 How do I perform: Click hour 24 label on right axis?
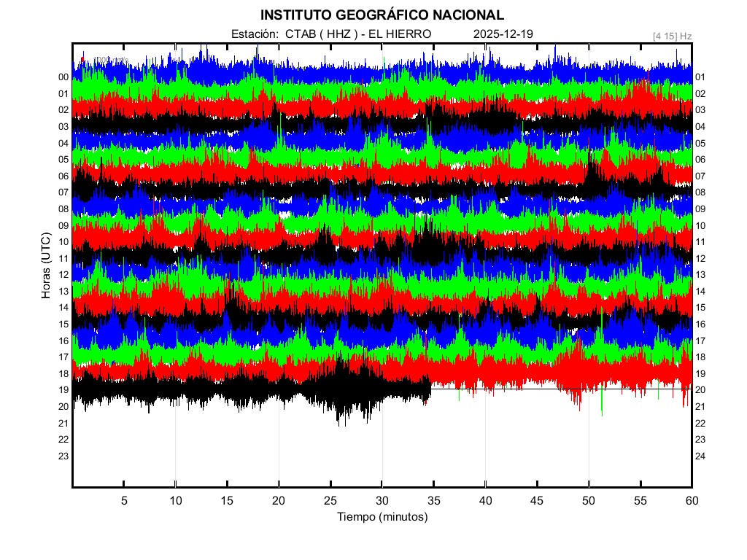pyautogui.click(x=700, y=456)
